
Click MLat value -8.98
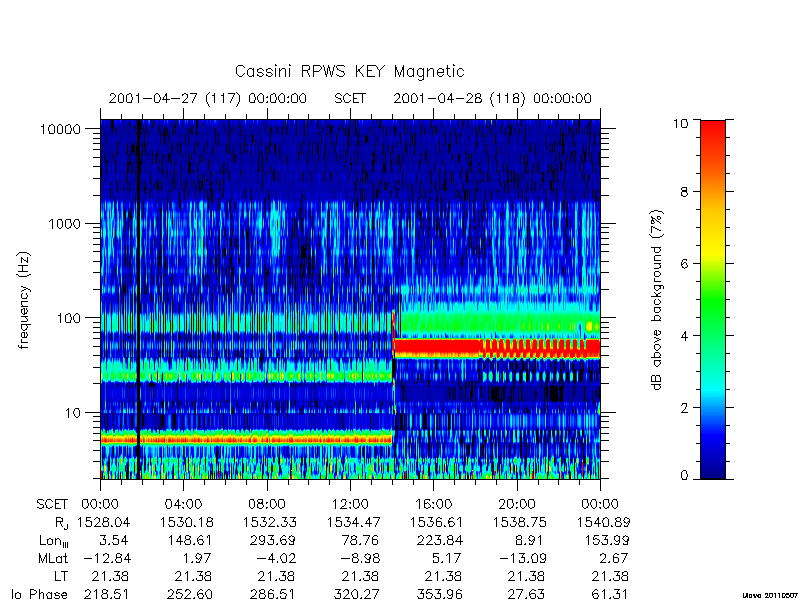click(361, 558)
